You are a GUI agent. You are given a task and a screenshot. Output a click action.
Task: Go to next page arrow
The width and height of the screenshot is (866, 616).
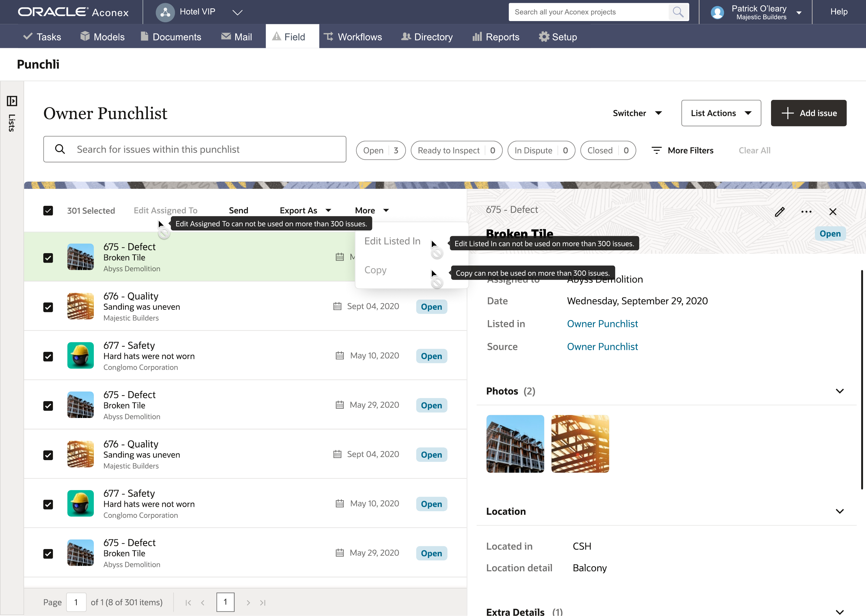(248, 602)
